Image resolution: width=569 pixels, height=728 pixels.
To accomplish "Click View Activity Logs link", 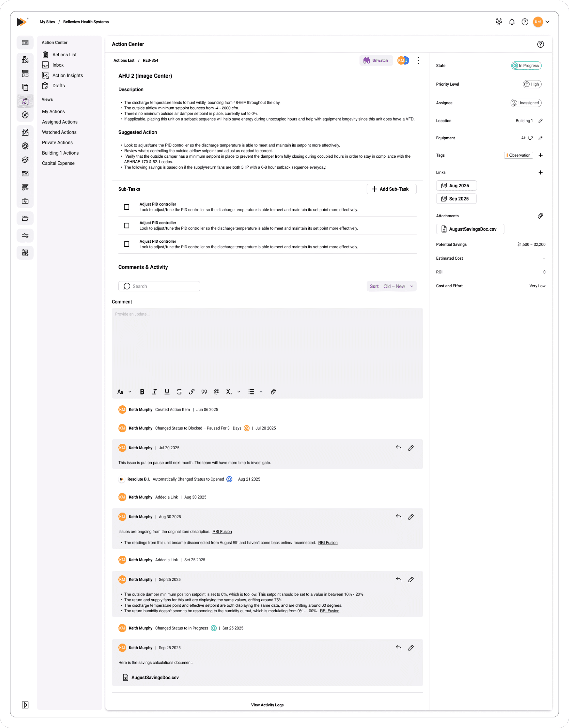I will (x=267, y=705).
